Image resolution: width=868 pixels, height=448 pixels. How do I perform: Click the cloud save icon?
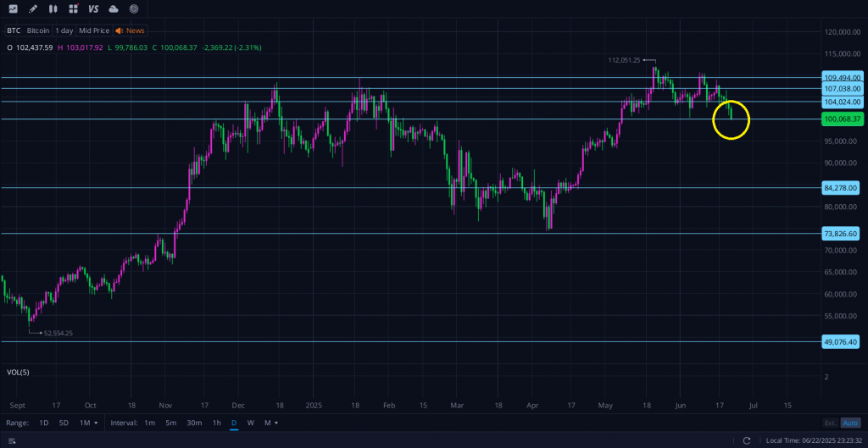(x=114, y=8)
